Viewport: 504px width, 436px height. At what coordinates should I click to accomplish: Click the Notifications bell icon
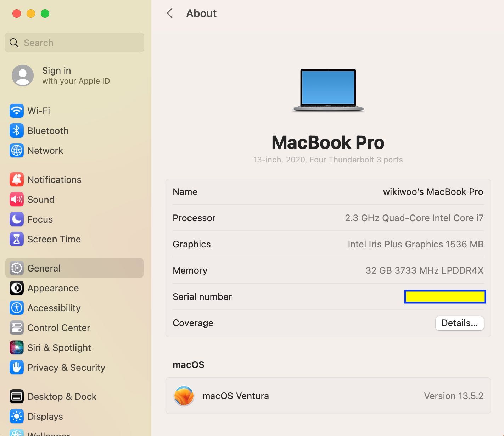17,180
